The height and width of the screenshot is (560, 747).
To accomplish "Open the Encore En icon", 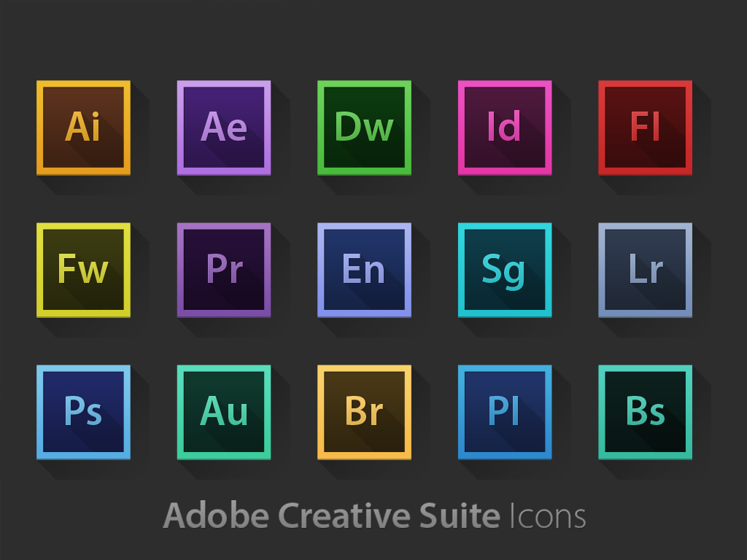I will [364, 270].
